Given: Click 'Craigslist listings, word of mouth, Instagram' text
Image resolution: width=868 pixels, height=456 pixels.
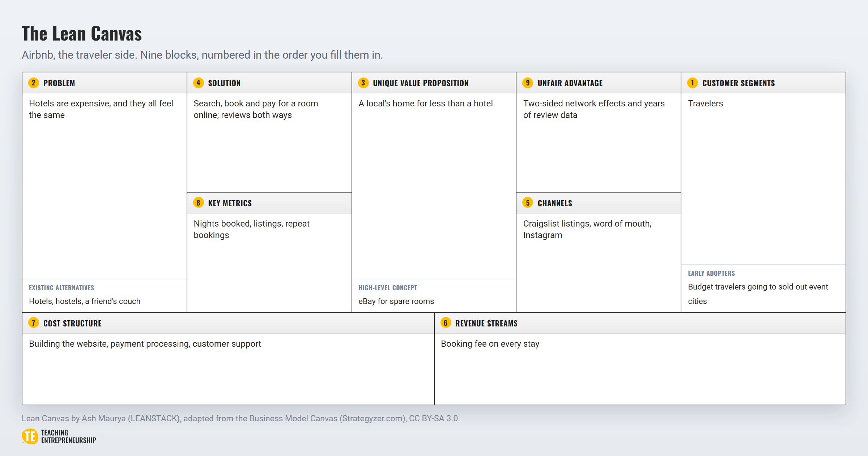Looking at the screenshot, I should pyautogui.click(x=587, y=229).
